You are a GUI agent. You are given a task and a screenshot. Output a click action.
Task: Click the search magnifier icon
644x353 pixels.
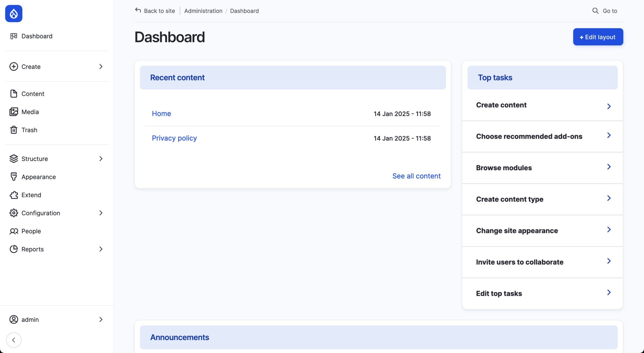click(x=595, y=11)
